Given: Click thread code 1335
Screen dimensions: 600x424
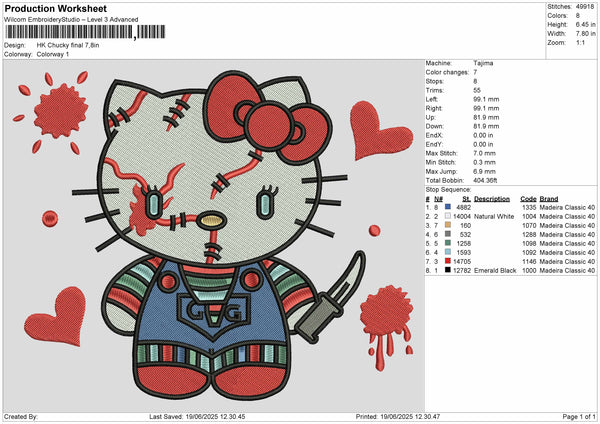Looking at the screenshot, I should [x=529, y=207].
